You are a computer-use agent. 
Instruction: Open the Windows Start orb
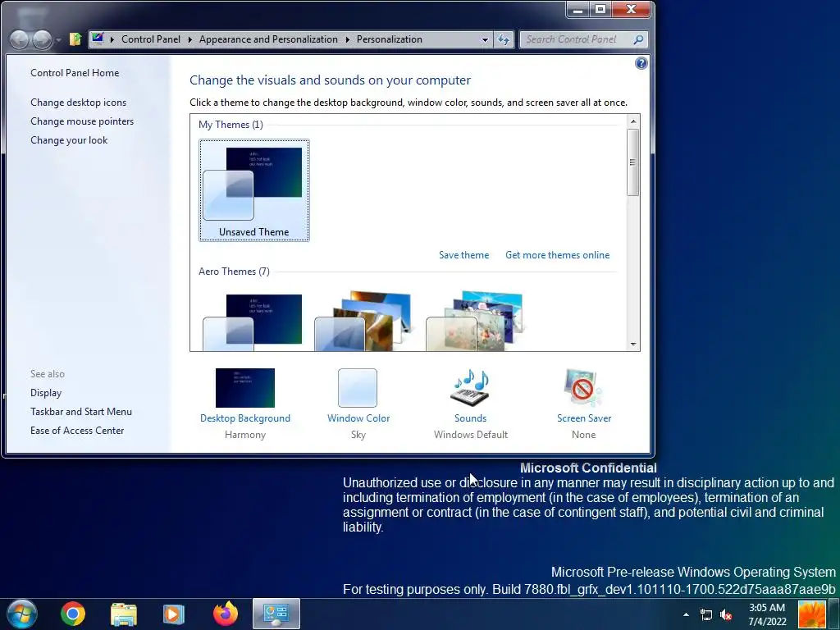(22, 614)
